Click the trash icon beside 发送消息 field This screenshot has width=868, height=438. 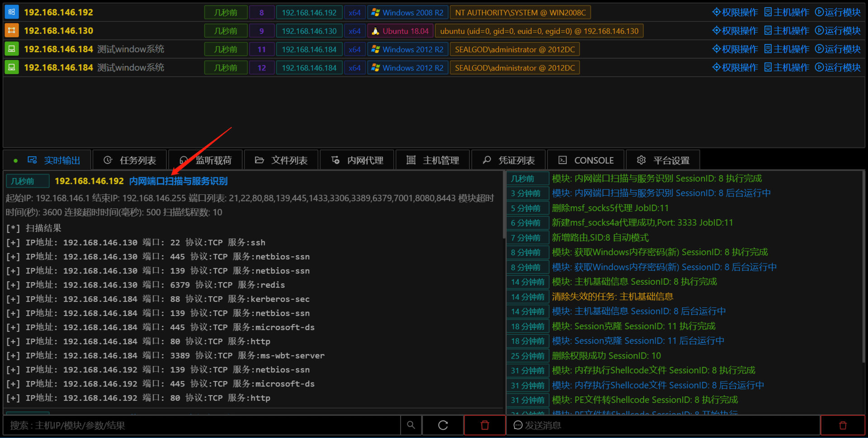[843, 425]
